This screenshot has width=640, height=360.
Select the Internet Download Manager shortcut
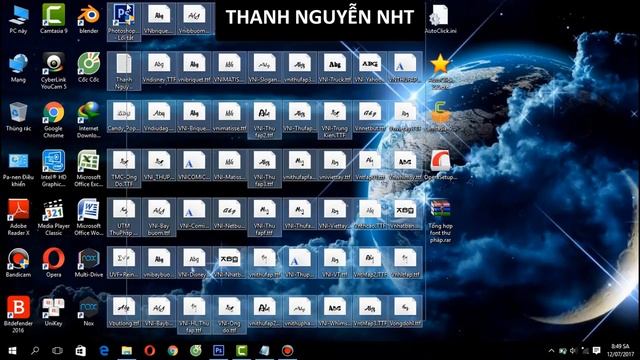tap(89, 120)
